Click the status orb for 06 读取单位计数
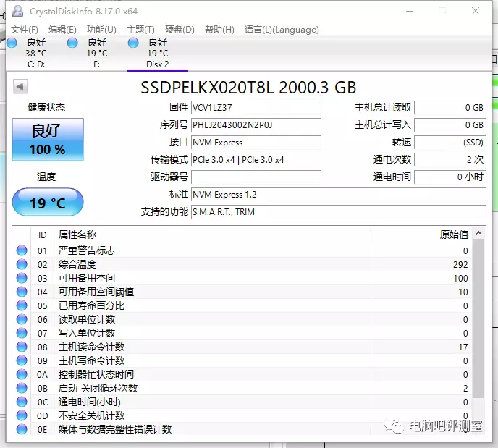 pos(22,319)
